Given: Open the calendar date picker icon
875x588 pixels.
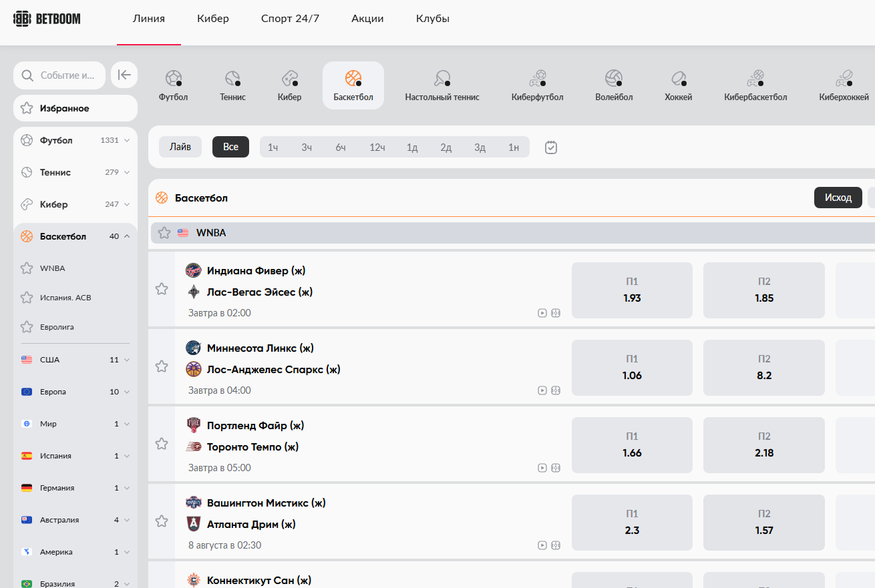Looking at the screenshot, I should (550, 147).
